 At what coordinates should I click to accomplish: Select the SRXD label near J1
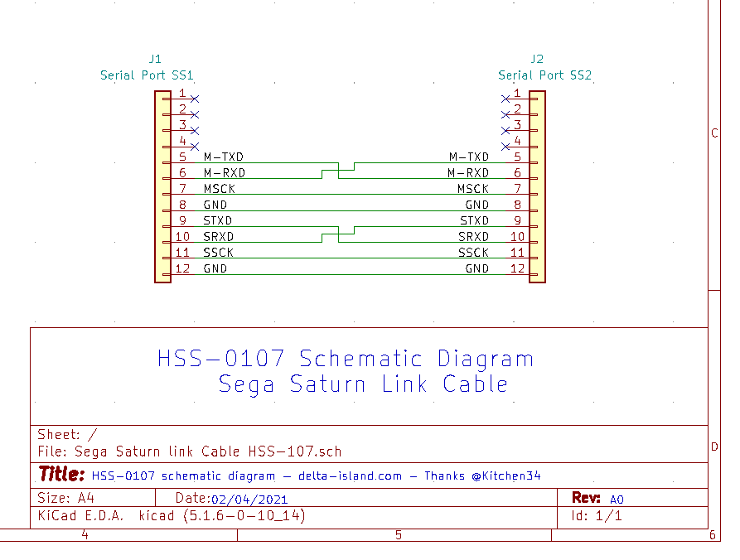tap(219, 236)
